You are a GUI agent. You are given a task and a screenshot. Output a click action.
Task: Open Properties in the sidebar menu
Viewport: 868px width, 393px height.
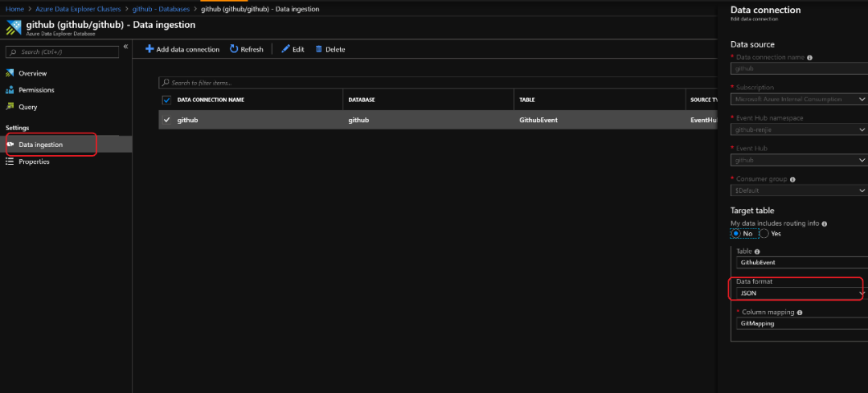pyautogui.click(x=34, y=162)
